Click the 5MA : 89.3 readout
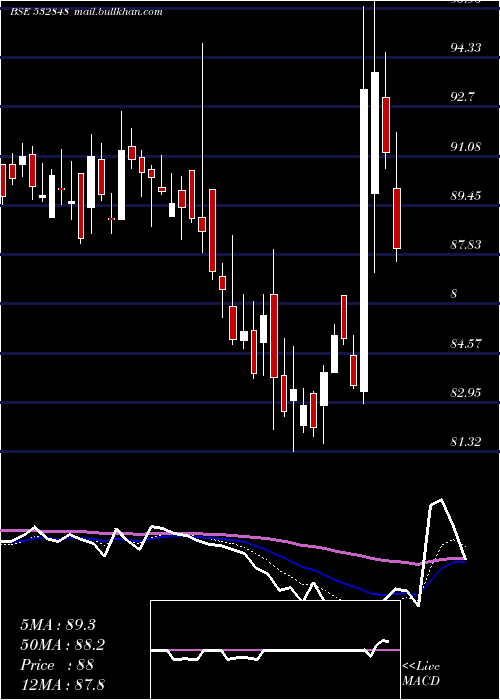The image size is (500, 700). pyautogui.click(x=58, y=625)
